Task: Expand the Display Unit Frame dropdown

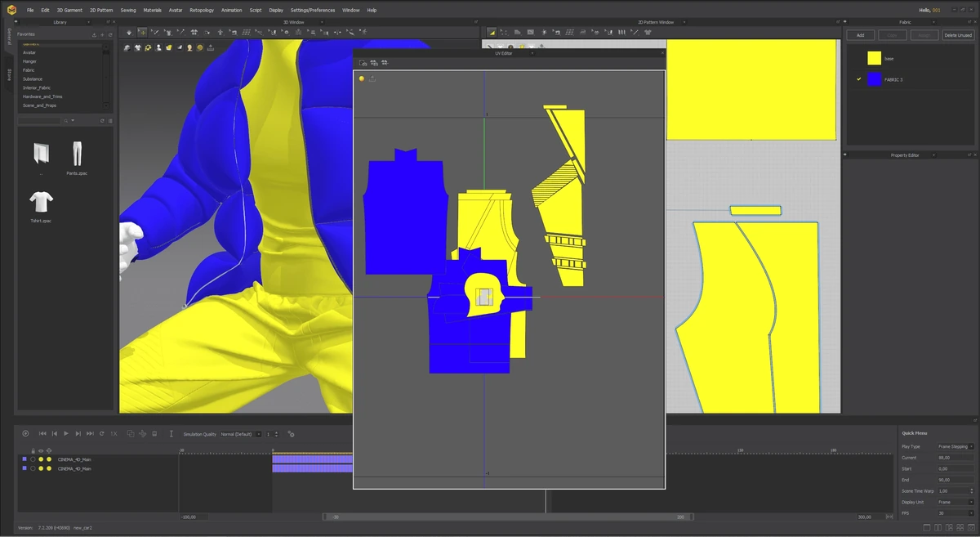Action: click(x=955, y=502)
